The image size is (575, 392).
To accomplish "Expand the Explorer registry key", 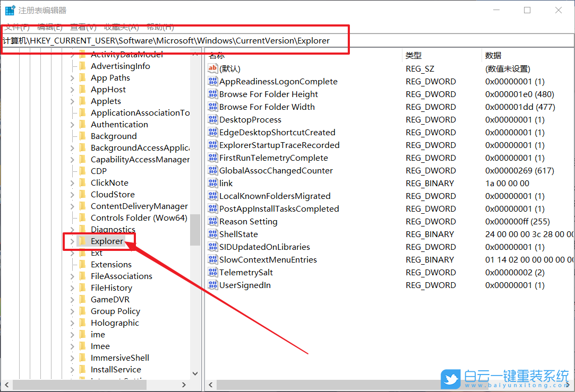I will 72,241.
